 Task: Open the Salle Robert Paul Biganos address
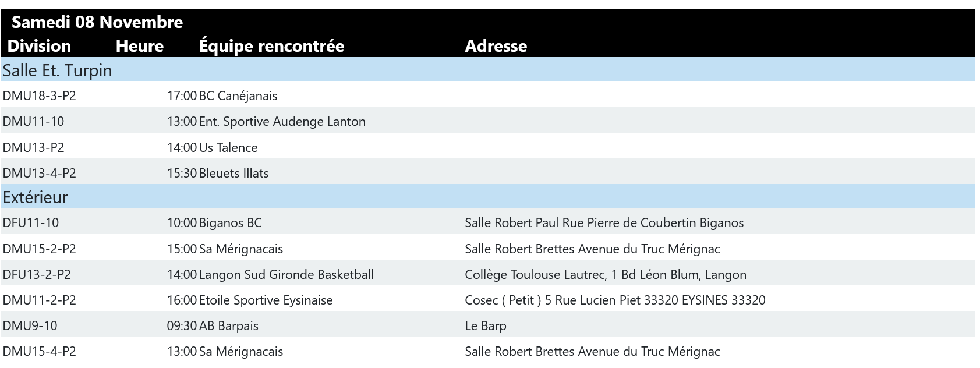604,223
